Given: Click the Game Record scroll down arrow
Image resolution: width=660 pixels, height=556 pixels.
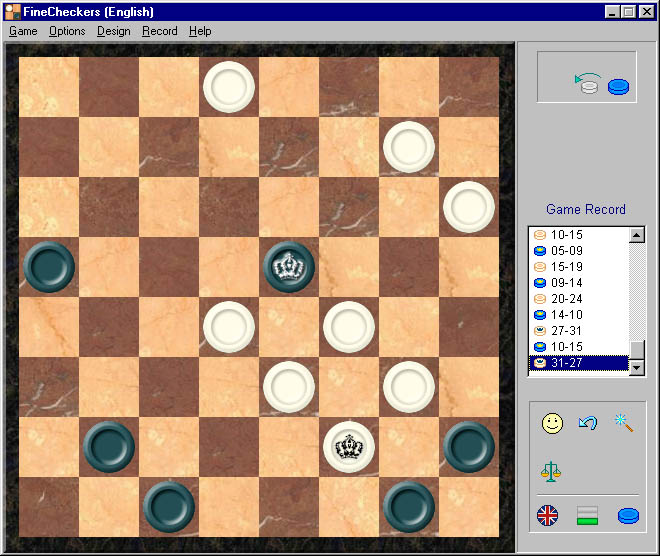Looking at the screenshot, I should [x=636, y=367].
